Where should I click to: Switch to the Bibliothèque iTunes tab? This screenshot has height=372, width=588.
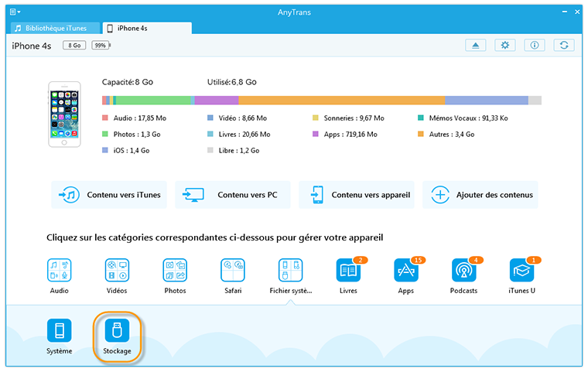[x=56, y=28]
